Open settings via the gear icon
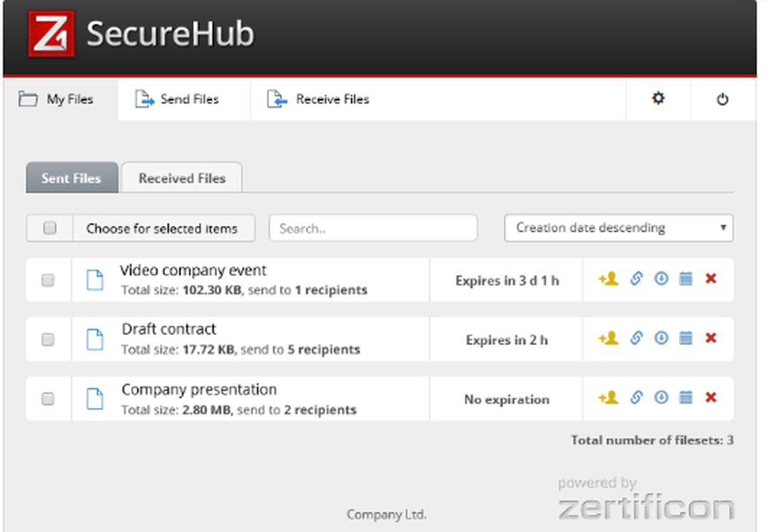This screenshot has width=767, height=532. (x=658, y=98)
